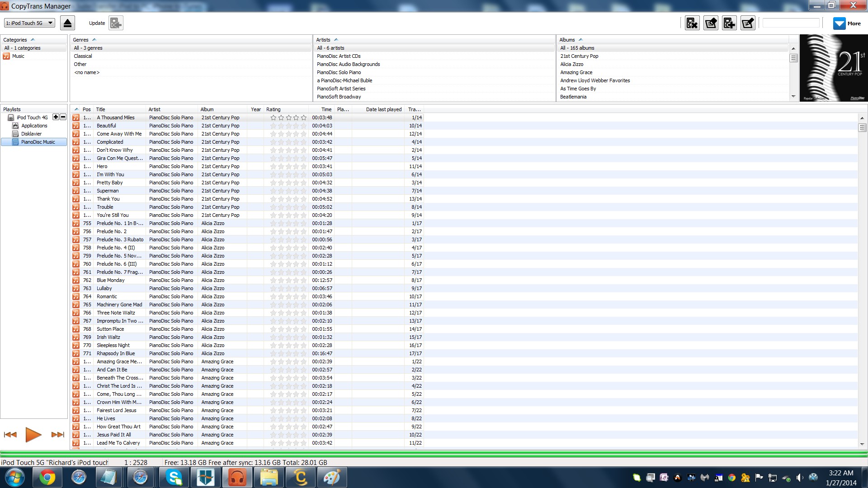Filter by Classical genre
The image size is (868, 488).
click(x=83, y=56)
